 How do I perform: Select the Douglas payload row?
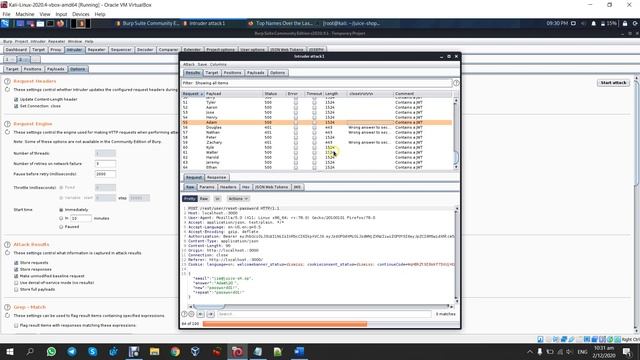(317, 127)
